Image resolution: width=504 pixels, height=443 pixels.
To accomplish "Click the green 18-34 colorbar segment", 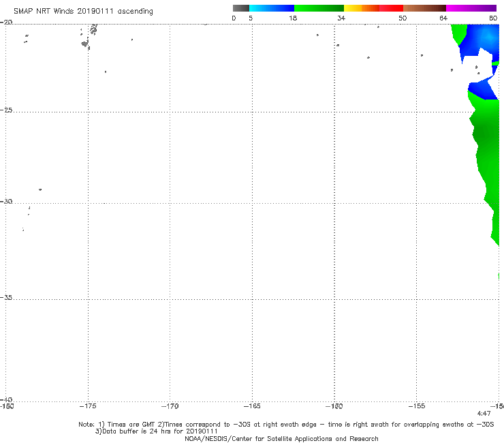I will click(319, 8).
